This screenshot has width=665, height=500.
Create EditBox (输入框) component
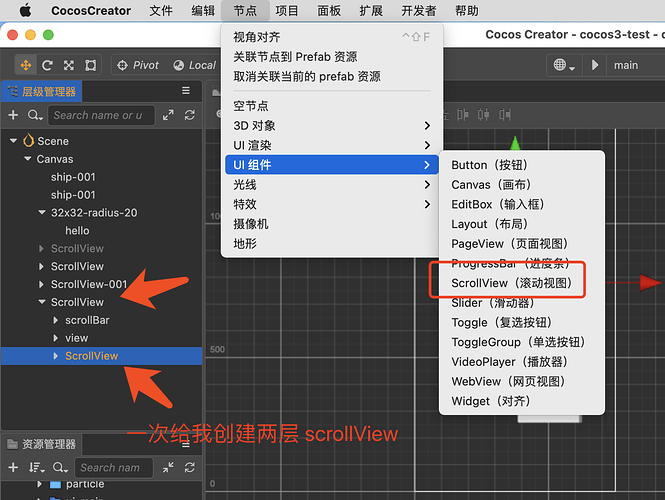522,204
